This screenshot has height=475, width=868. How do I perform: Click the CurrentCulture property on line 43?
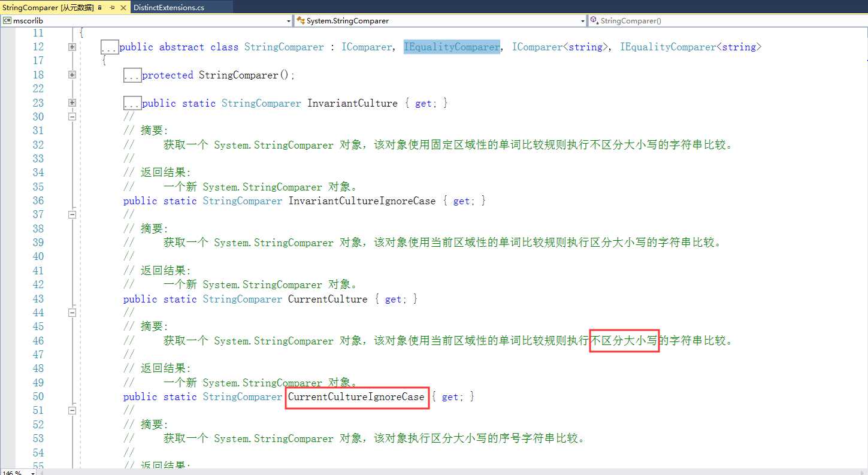click(x=328, y=299)
